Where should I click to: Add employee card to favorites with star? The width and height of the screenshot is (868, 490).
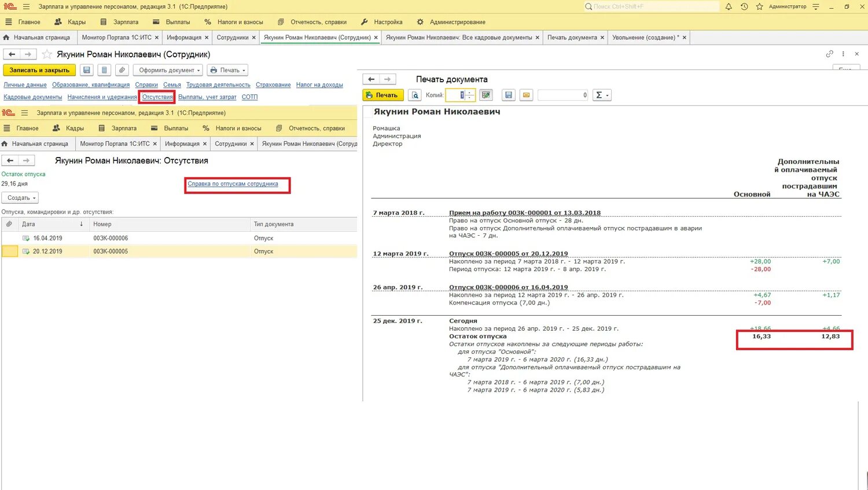click(x=47, y=54)
